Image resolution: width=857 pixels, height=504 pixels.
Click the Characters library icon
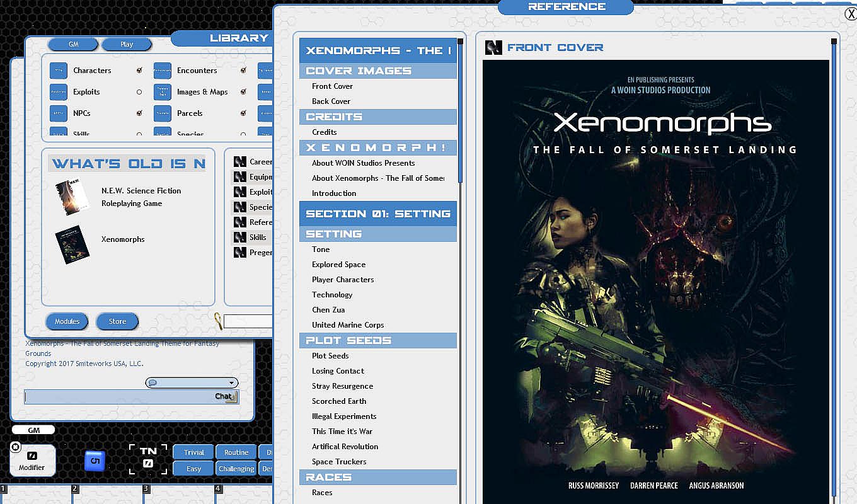[58, 71]
